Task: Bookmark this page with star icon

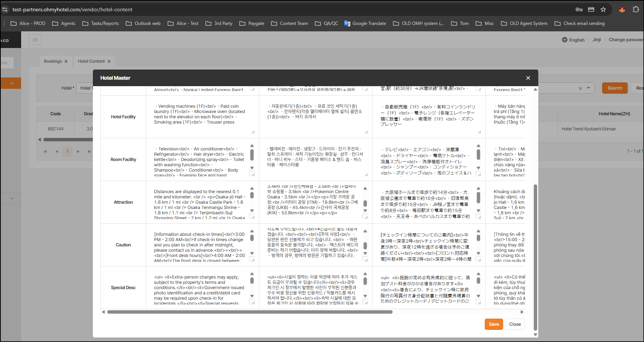Action: click(603, 9)
